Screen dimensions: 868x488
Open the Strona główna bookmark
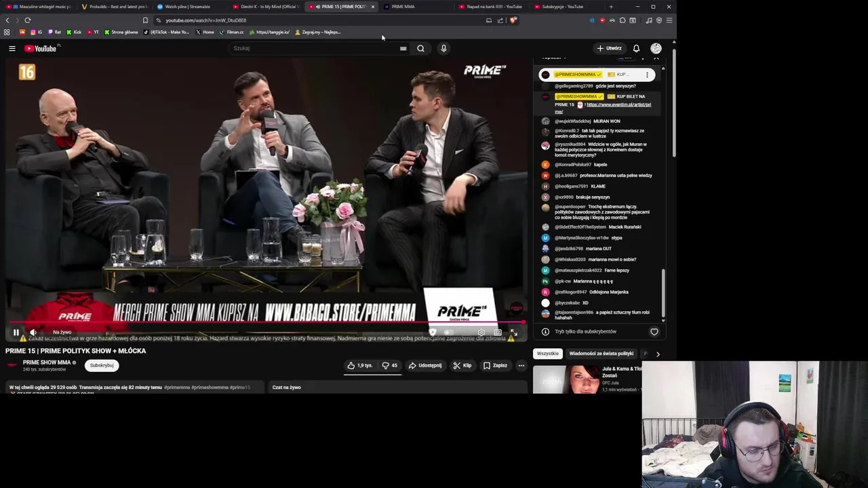tap(121, 32)
